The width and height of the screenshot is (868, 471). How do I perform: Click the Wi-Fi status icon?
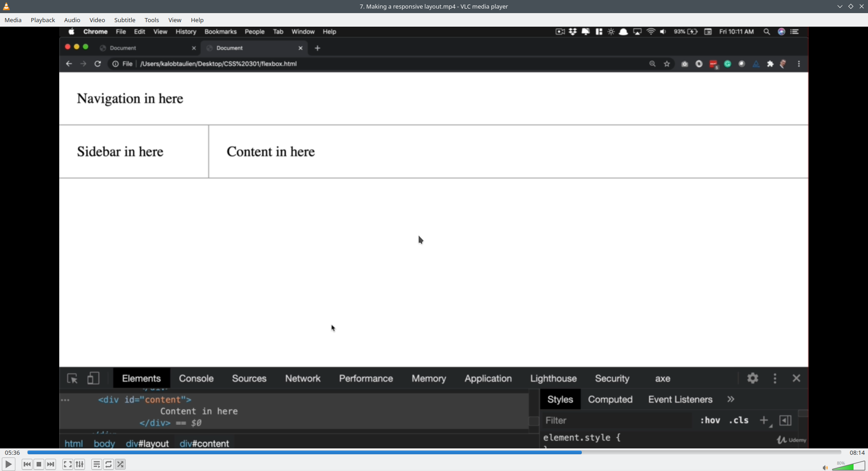click(x=651, y=32)
